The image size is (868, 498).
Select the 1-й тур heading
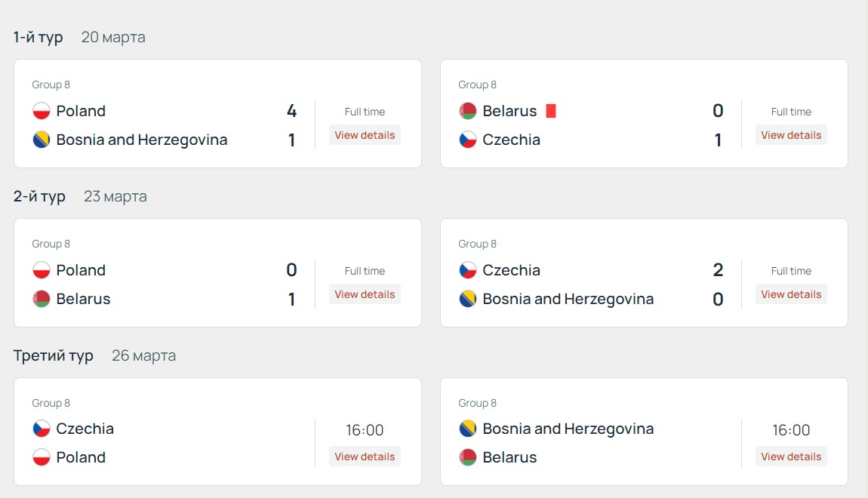(38, 37)
